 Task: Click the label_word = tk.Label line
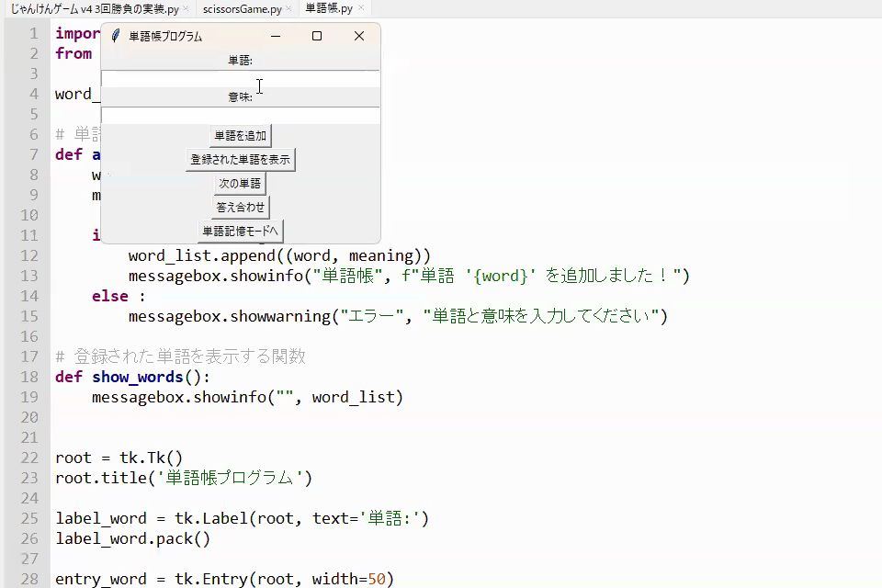[x=242, y=519]
